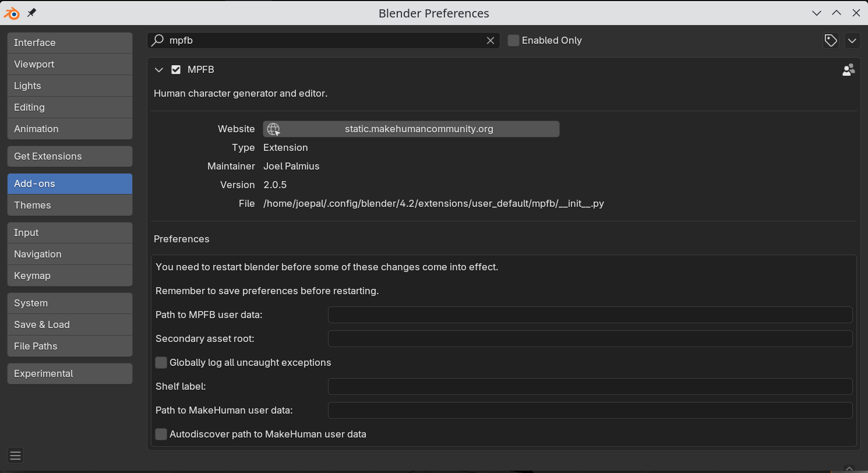The height and width of the screenshot is (473, 868).
Task: Clear the mpfb search text
Action: pos(491,40)
